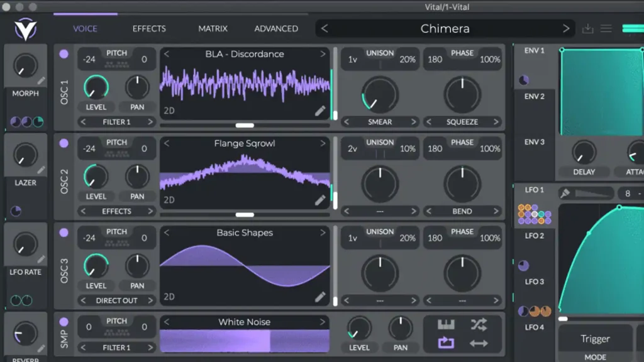Go to previous preset before Chimera
The width and height of the screenshot is (644, 362).
point(325,29)
